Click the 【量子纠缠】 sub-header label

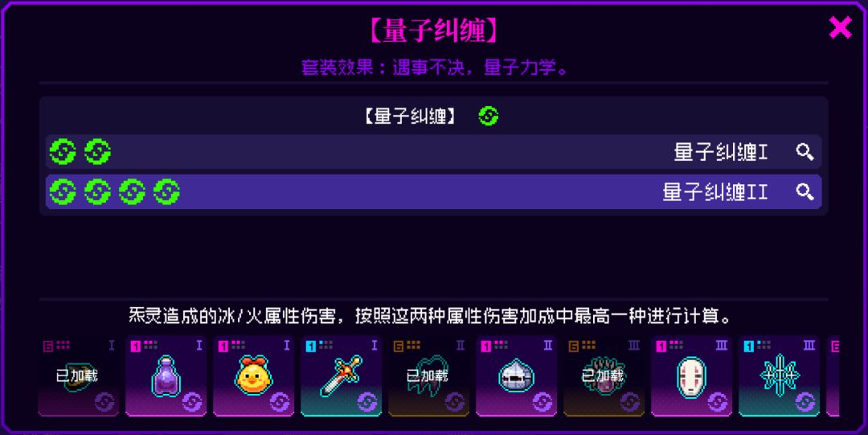point(411,117)
